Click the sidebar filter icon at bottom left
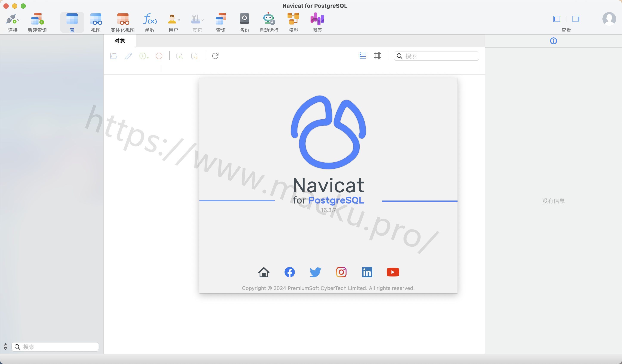This screenshot has width=622, height=364. (5, 347)
